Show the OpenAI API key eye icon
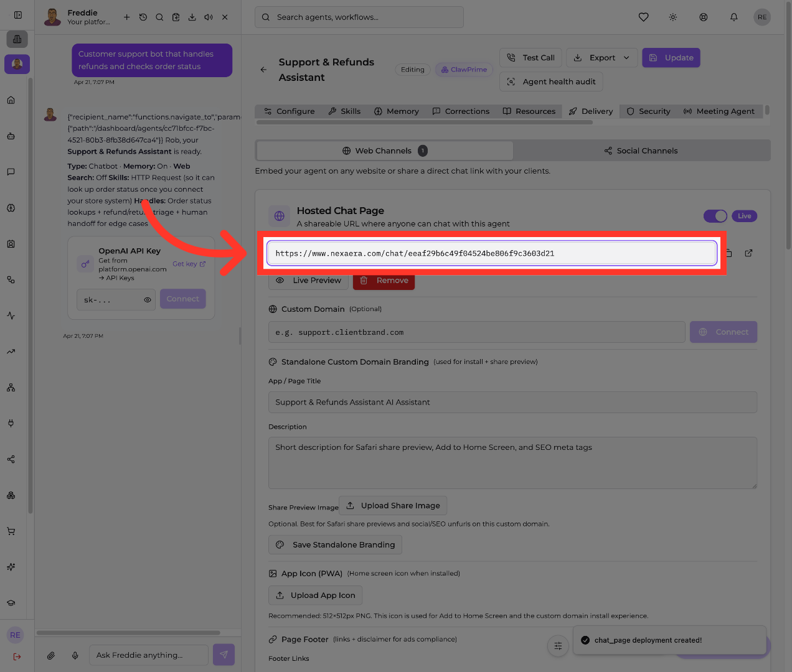Screen dimensions: 792x672 (x=148, y=300)
